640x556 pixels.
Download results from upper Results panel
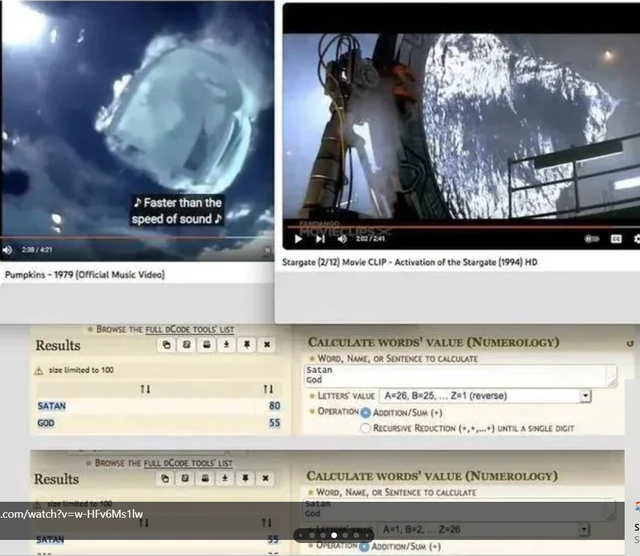coord(227,345)
